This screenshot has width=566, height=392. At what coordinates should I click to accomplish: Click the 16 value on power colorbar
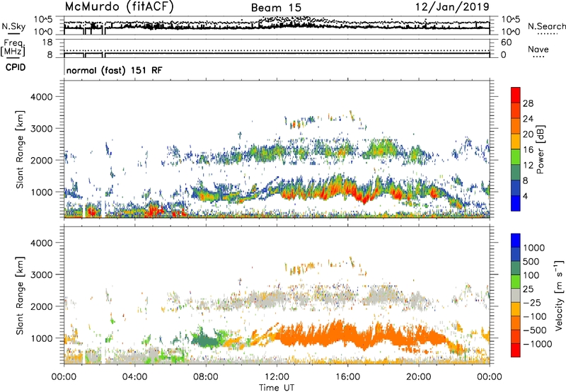pyautogui.click(x=528, y=150)
